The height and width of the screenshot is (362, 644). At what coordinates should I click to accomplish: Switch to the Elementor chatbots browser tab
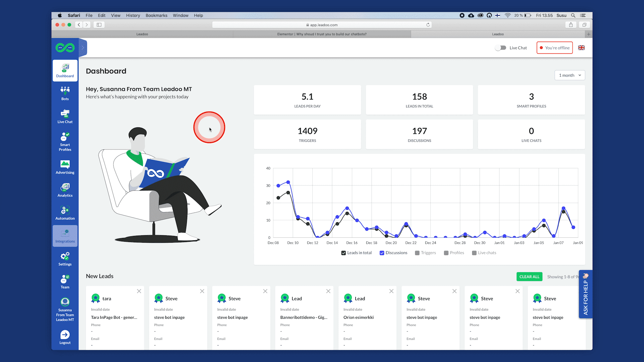click(322, 34)
